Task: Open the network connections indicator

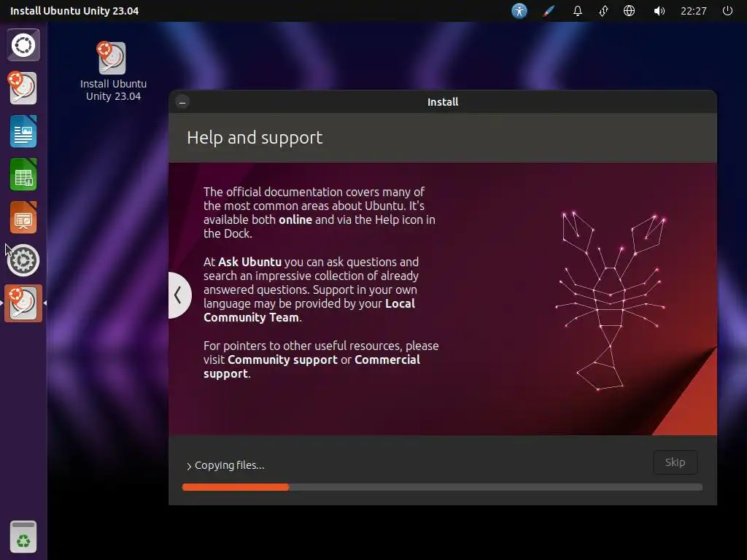Action: tap(603, 11)
